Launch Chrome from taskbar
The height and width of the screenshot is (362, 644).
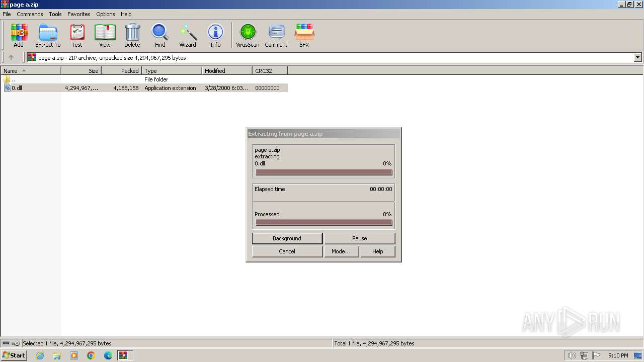click(x=91, y=355)
